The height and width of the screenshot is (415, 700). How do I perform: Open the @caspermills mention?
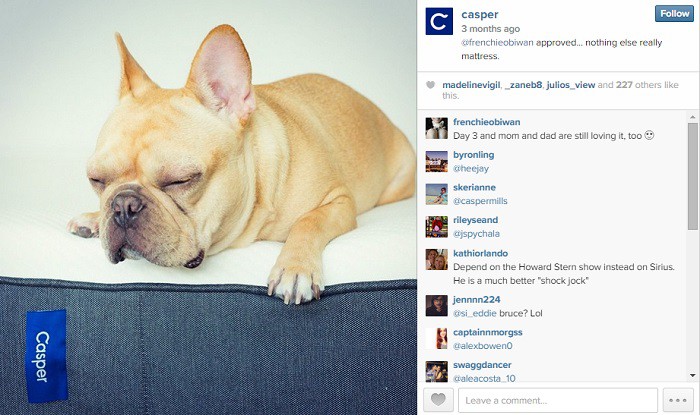pos(480,201)
